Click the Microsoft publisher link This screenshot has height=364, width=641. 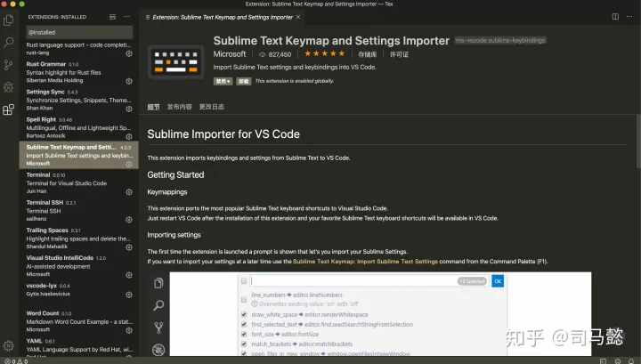[230, 54]
